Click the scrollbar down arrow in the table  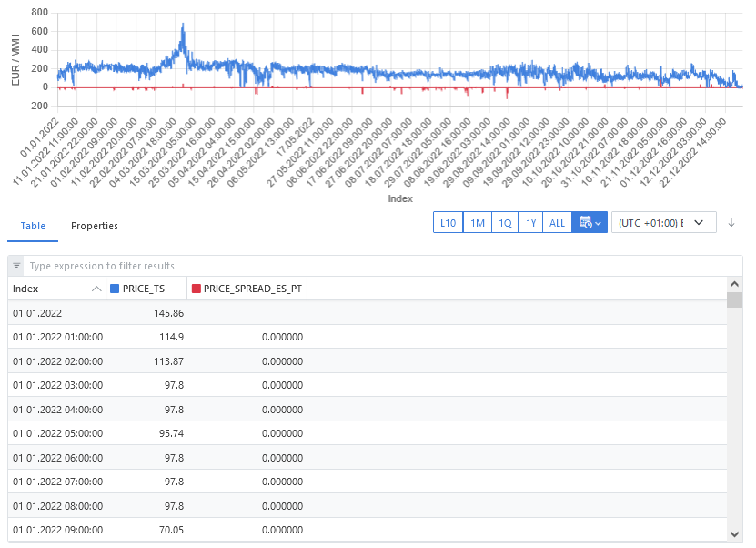coord(734,533)
